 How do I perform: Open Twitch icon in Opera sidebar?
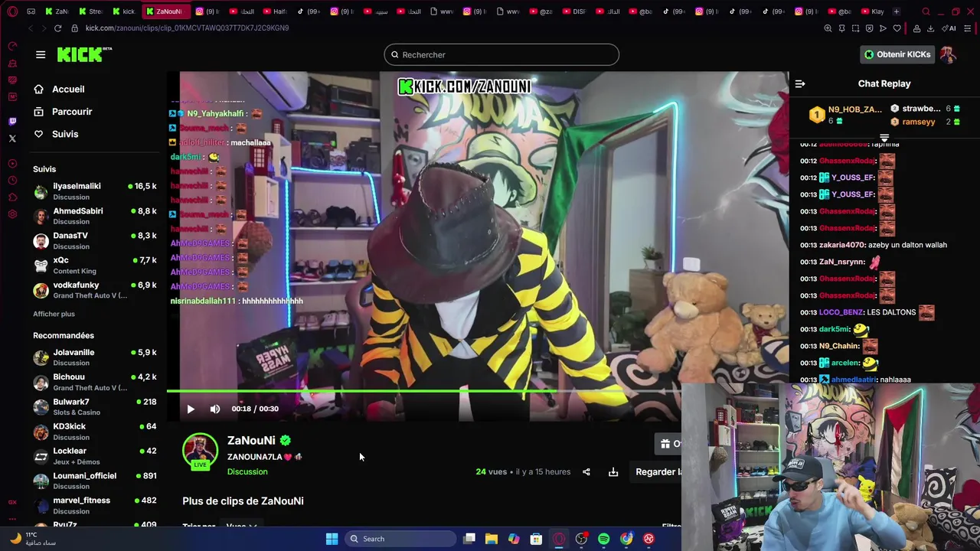click(x=12, y=121)
